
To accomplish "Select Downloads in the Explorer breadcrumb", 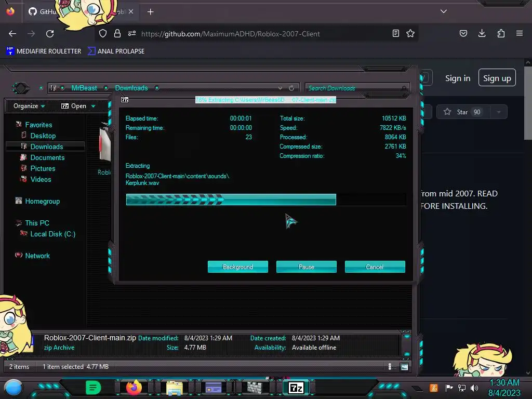I will [x=131, y=88].
